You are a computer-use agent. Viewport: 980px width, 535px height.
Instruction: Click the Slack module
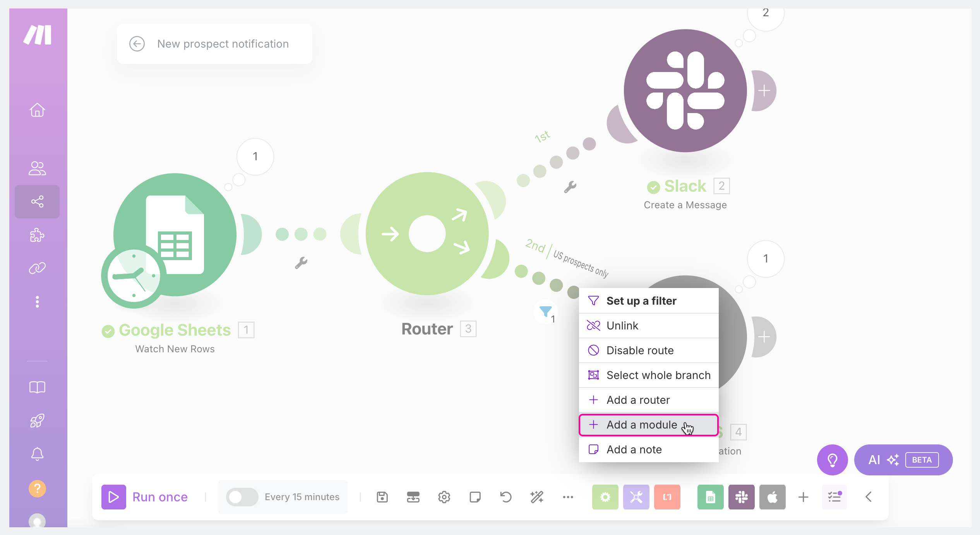pos(685,91)
